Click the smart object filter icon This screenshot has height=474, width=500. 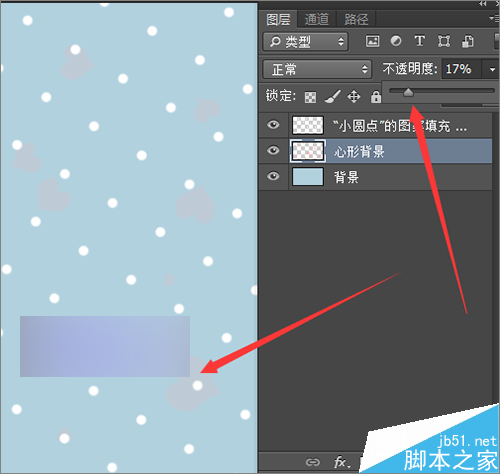click(x=468, y=41)
